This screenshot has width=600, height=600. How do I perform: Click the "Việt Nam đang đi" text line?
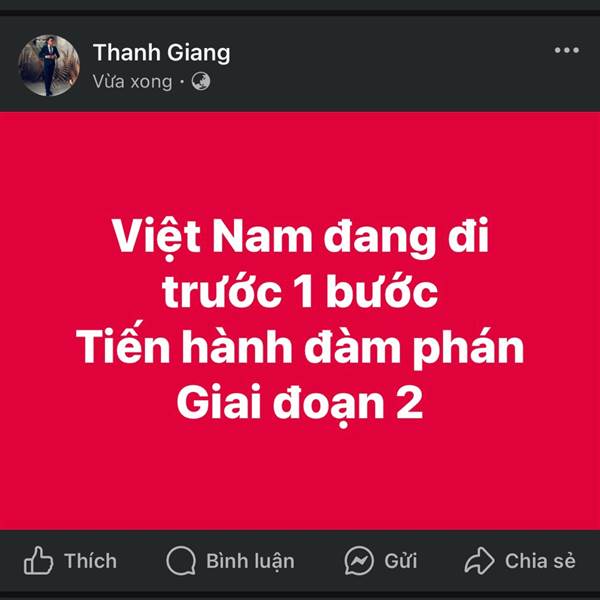click(x=300, y=238)
